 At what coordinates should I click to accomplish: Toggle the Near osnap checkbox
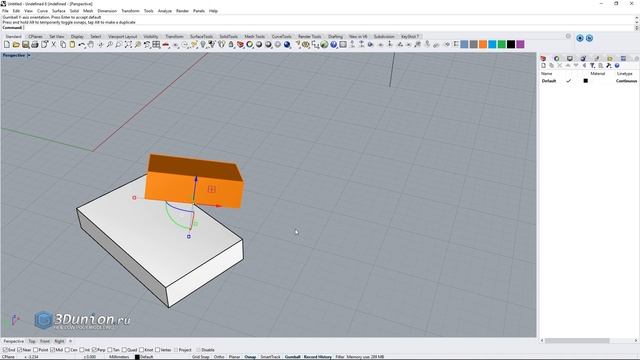[x=20, y=350]
